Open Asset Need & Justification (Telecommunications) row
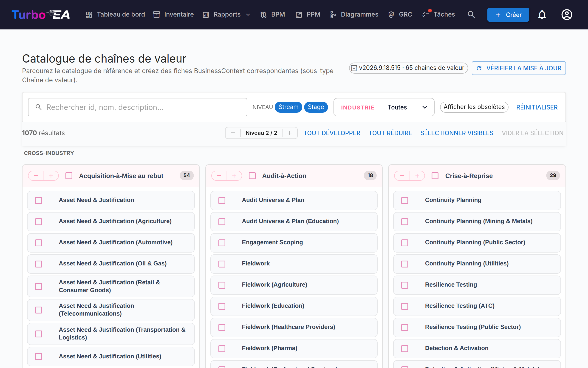 tap(111, 310)
